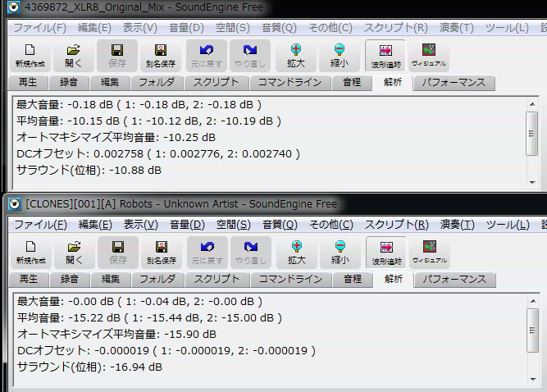Open その他(C) menu in XLR8 window
The image size is (547, 392).
330,28
